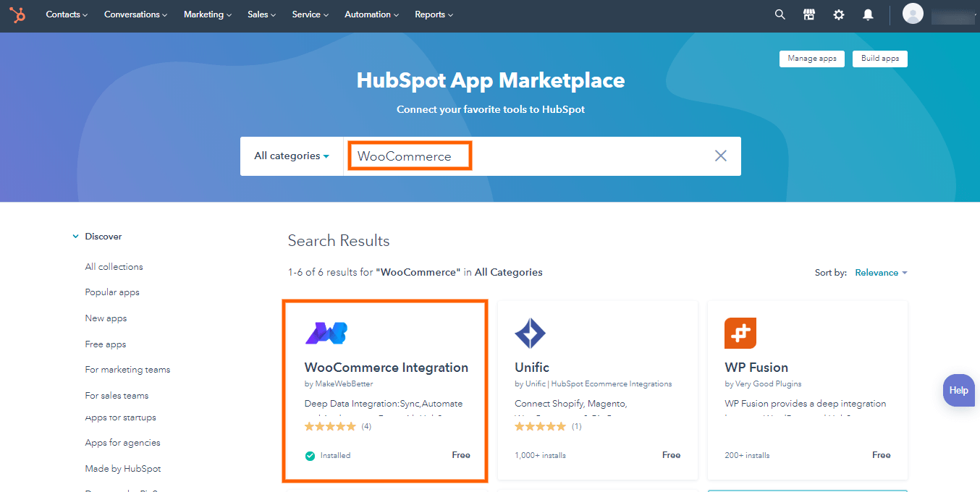
Task: Open the search magnifier icon
Action: coord(780,14)
